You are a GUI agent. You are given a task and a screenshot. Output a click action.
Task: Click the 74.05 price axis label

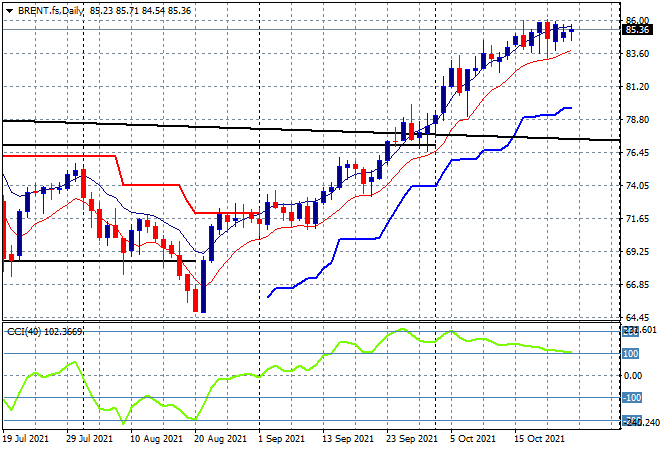[x=637, y=186]
